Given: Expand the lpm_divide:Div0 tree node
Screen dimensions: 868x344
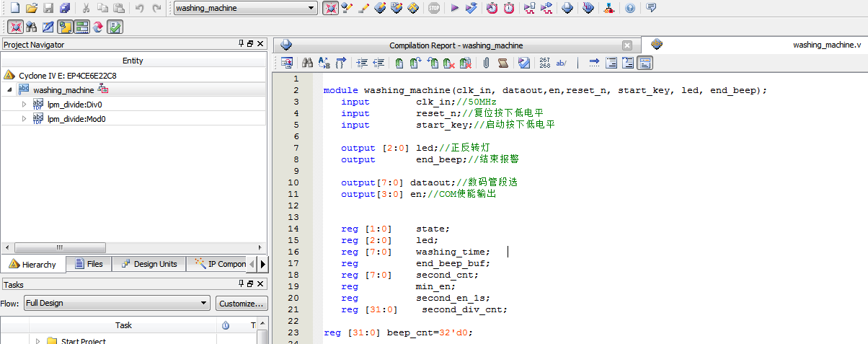Looking at the screenshot, I should (24, 105).
